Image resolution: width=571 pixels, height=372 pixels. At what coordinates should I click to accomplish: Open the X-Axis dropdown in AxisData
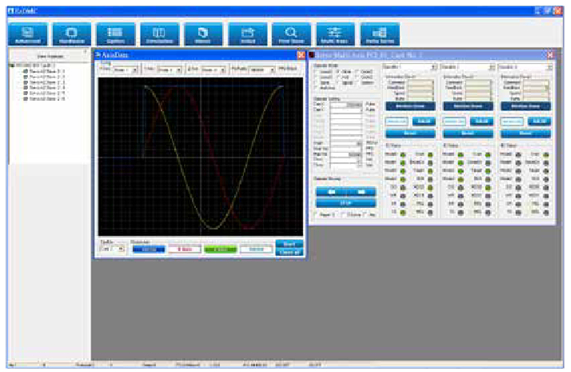click(x=125, y=70)
